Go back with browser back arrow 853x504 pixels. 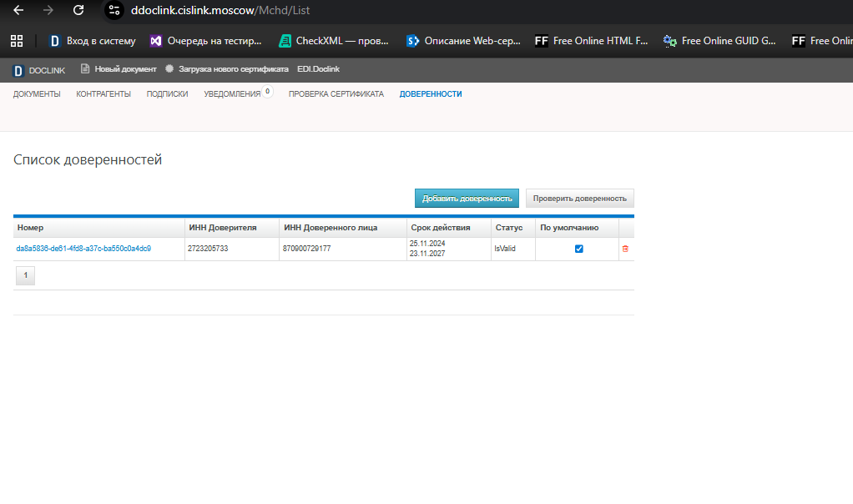(x=18, y=10)
